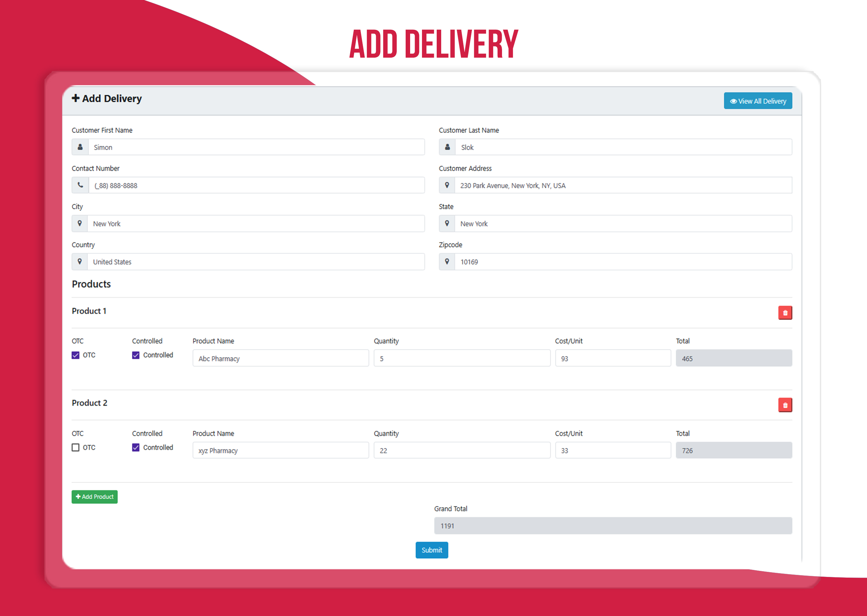Focus the Customer First Name field containing Simon
This screenshot has height=616, width=867.
coord(256,147)
